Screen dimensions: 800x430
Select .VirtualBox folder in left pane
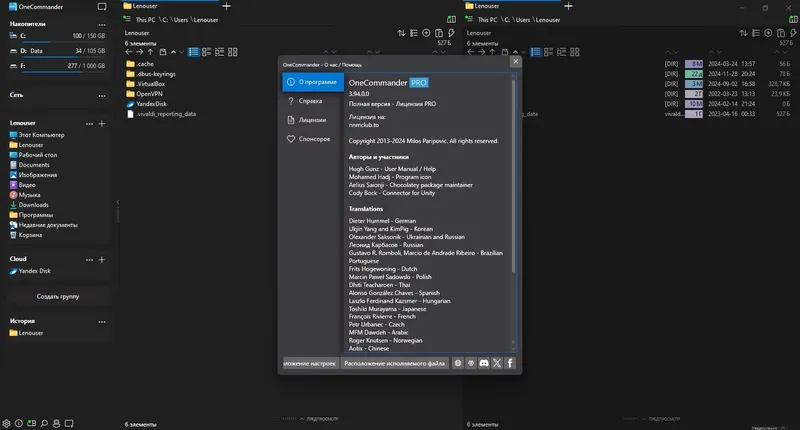pos(145,84)
